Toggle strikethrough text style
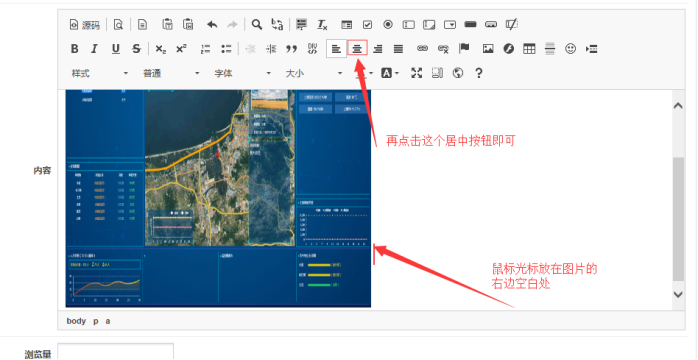Viewport: 698px width, 360px height. pos(136,49)
